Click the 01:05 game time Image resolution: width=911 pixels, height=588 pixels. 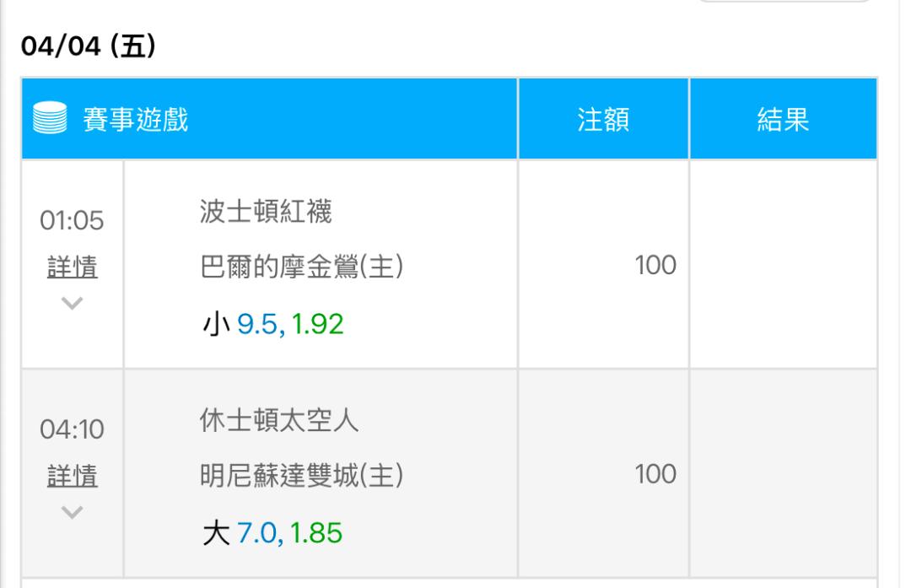coord(72,221)
